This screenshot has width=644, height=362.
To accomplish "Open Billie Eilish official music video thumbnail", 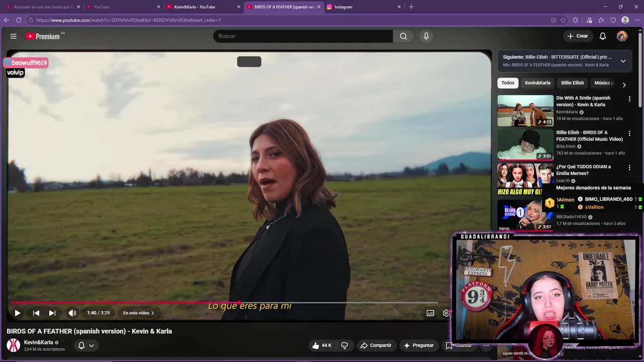I will point(525,145).
